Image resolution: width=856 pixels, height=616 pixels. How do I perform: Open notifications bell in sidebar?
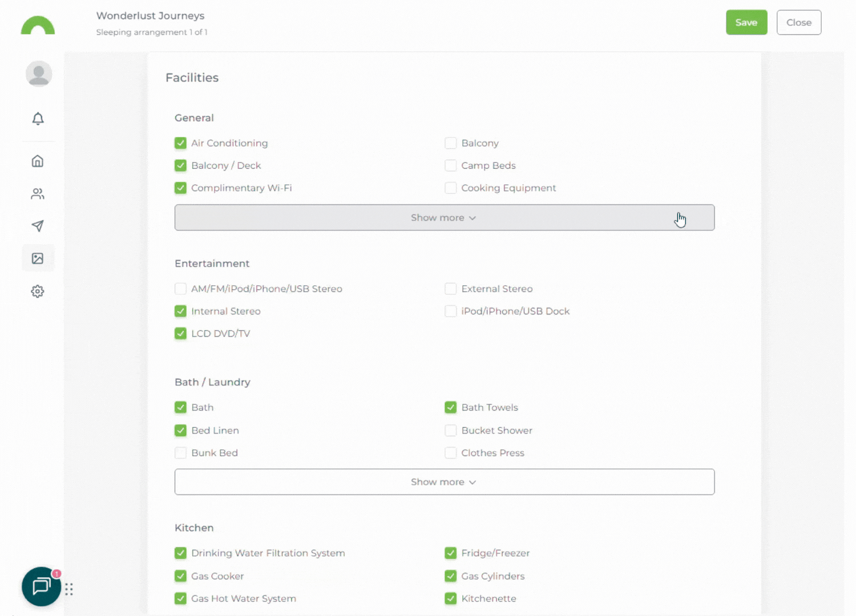coord(38,119)
